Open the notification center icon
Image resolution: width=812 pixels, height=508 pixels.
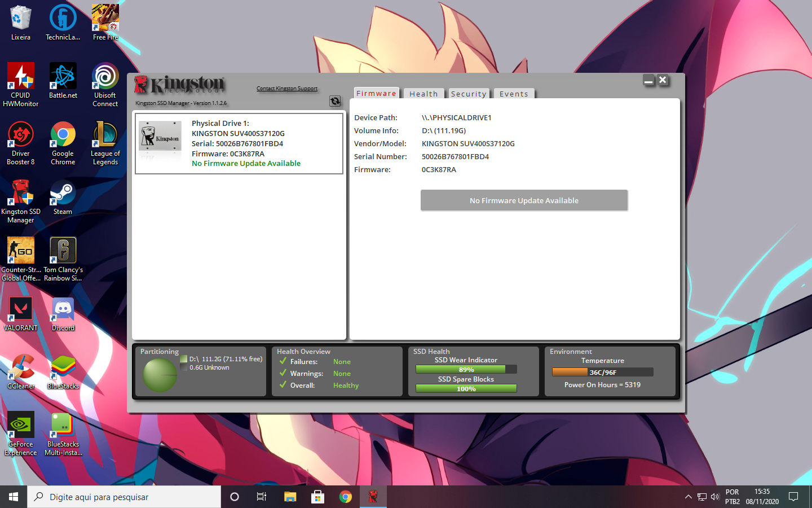click(x=793, y=497)
